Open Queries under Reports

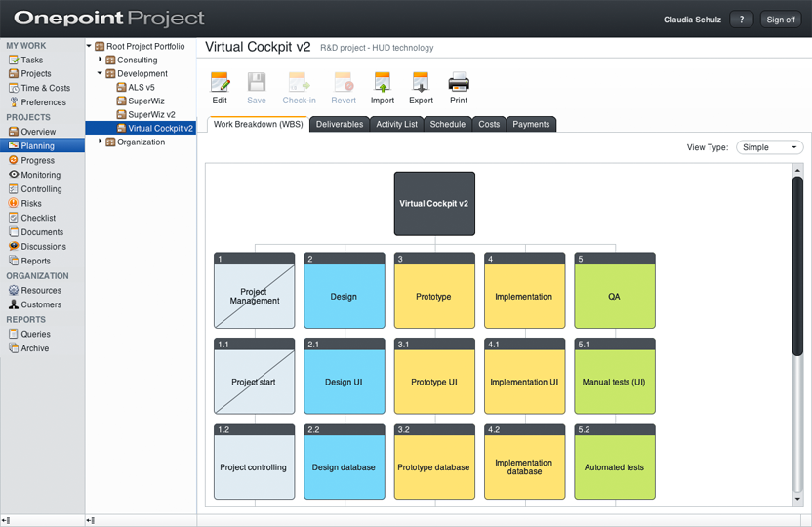pyautogui.click(x=35, y=334)
